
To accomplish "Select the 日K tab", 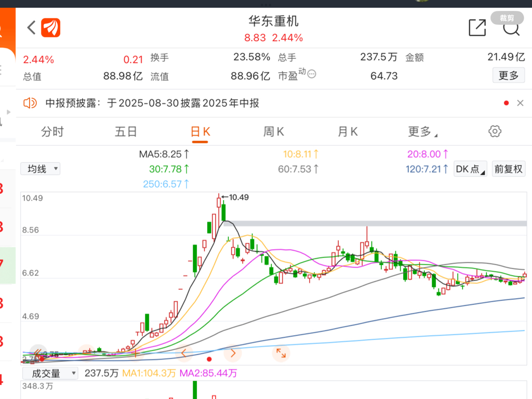I will pos(200,131).
